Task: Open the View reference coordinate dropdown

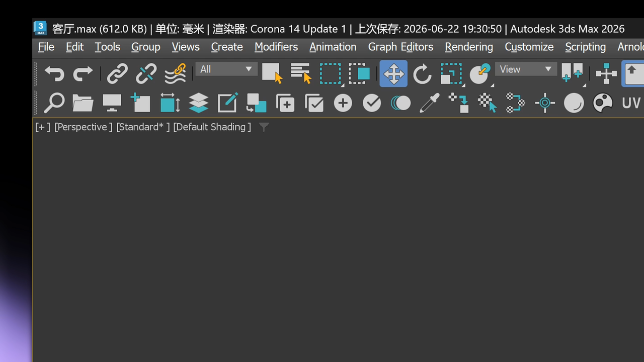Action: pyautogui.click(x=526, y=69)
